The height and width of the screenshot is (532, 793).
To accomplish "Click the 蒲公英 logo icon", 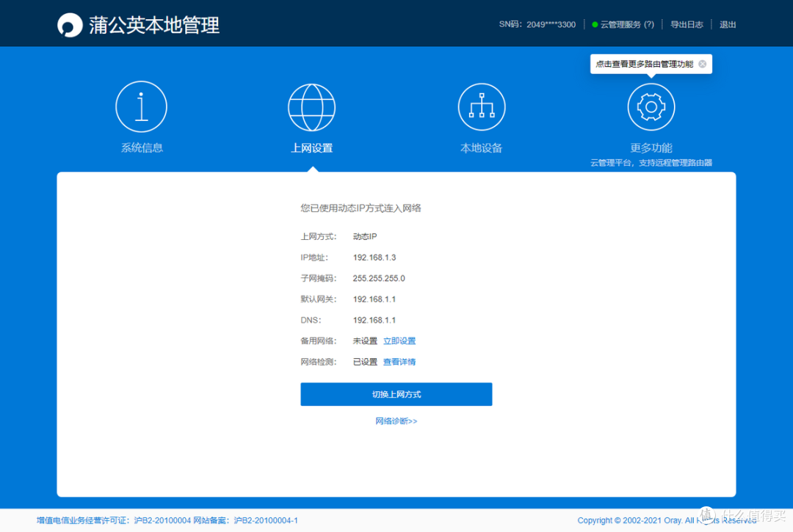I will click(x=70, y=25).
